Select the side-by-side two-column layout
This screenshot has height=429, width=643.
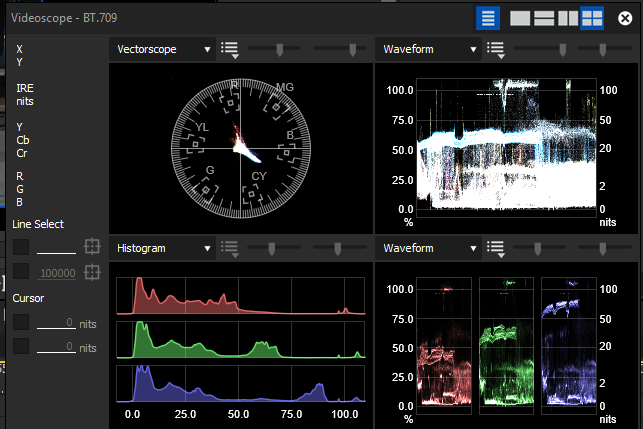pyautogui.click(x=568, y=17)
